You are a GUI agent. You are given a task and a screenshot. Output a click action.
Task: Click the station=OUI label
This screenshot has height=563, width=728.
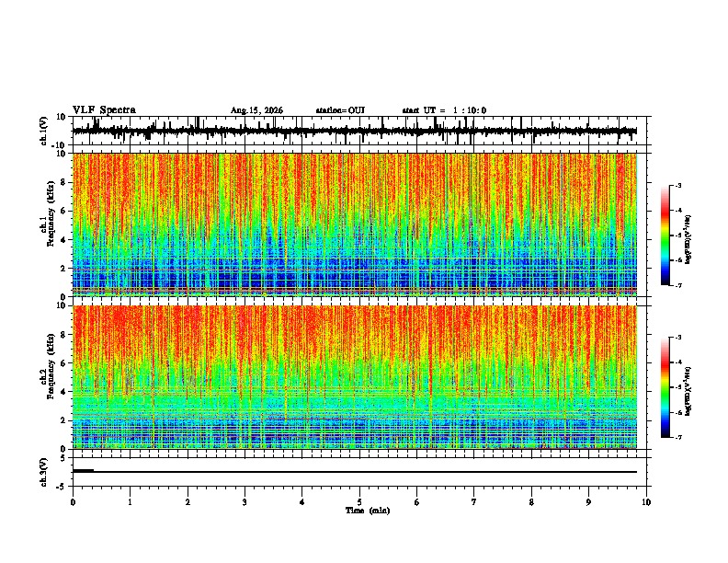pyautogui.click(x=340, y=110)
